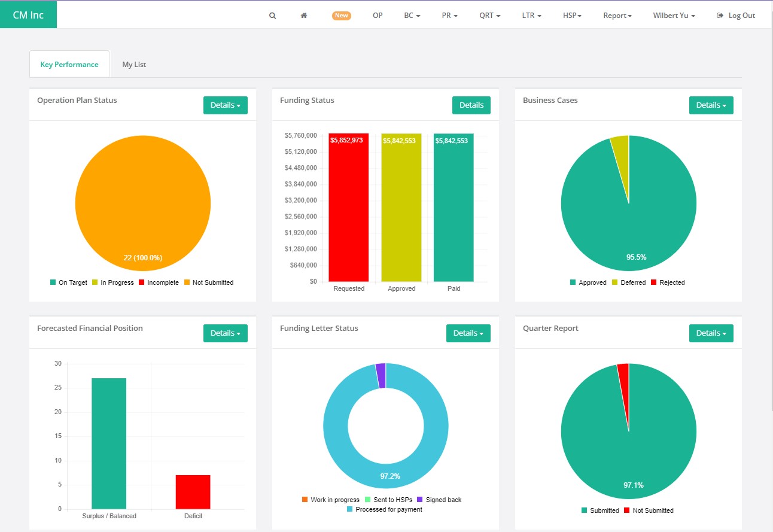773x532 pixels.
Task: Open Details for Funding Letter Status
Action: click(x=468, y=333)
